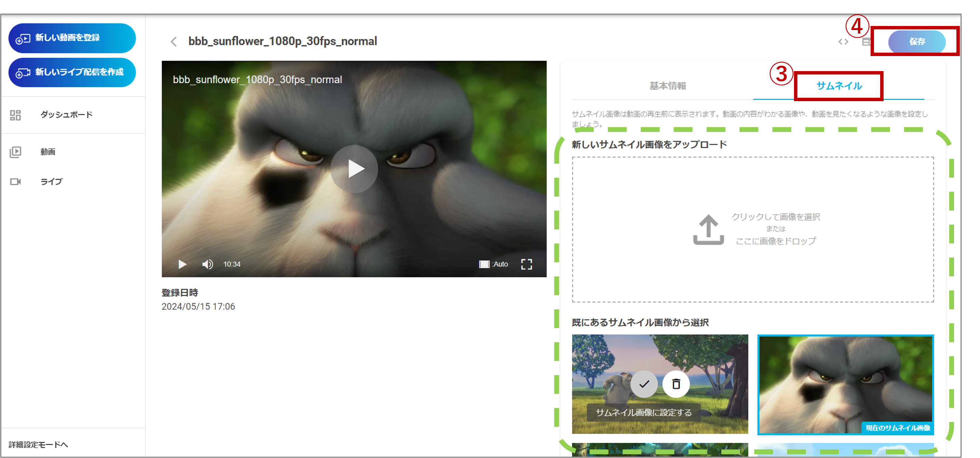Click the 既にあるサムネイル画像から選択 heading
The height and width of the screenshot is (458, 980).
click(x=640, y=323)
